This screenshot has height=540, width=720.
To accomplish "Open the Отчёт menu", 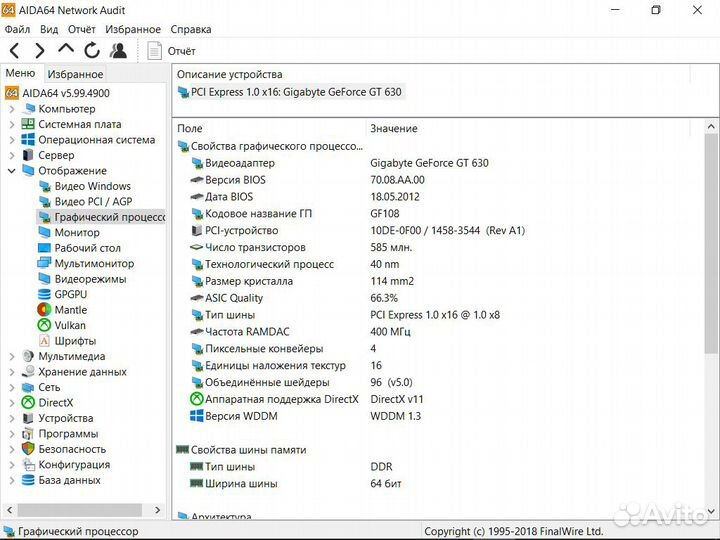I will click(x=81, y=29).
